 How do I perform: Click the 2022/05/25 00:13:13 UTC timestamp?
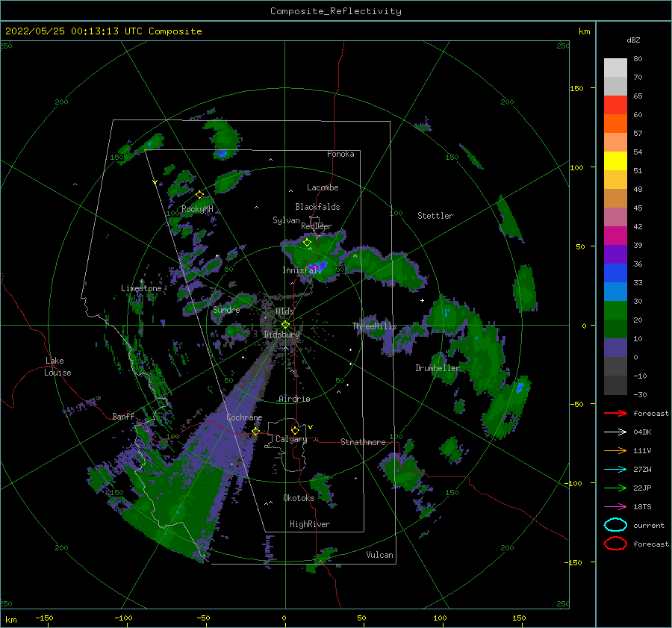coord(104,31)
